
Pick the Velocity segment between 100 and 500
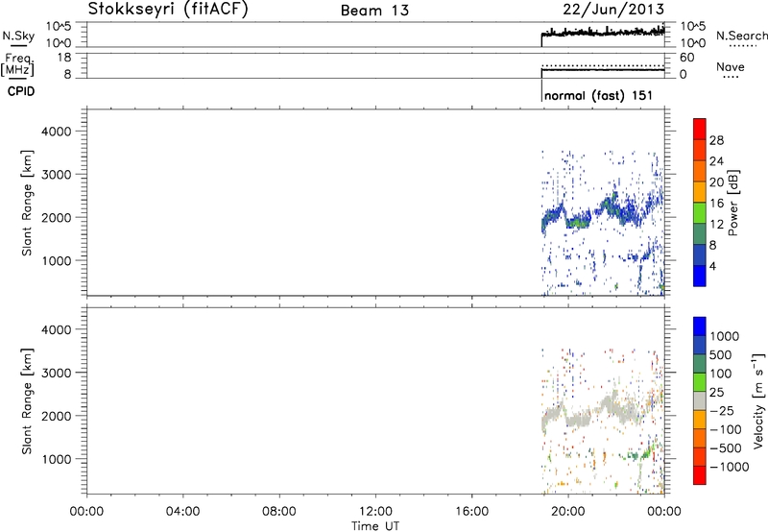[700, 364]
